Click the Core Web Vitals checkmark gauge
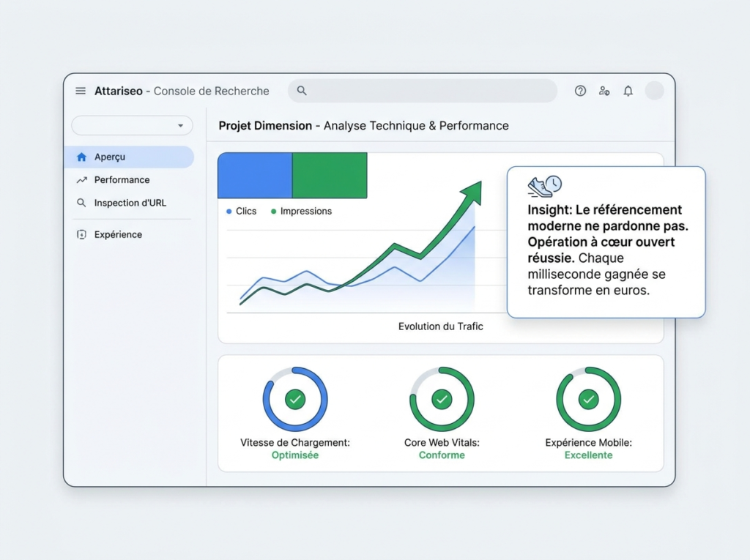 coord(442,399)
